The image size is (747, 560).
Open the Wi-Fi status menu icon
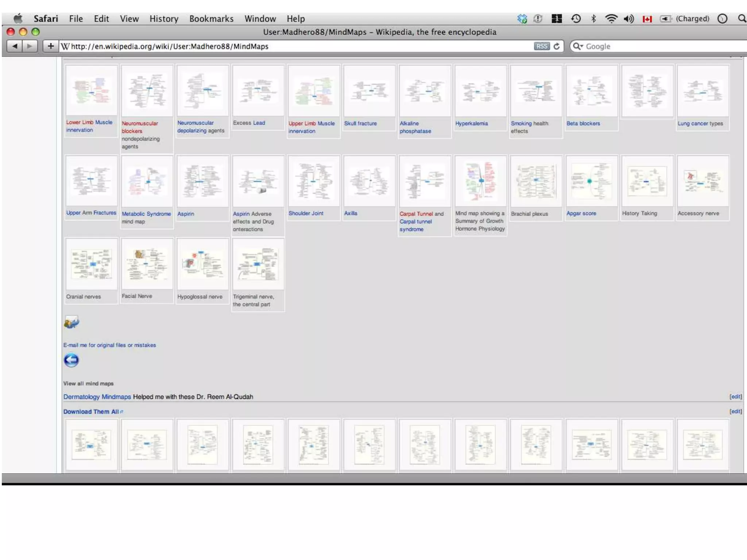(611, 19)
